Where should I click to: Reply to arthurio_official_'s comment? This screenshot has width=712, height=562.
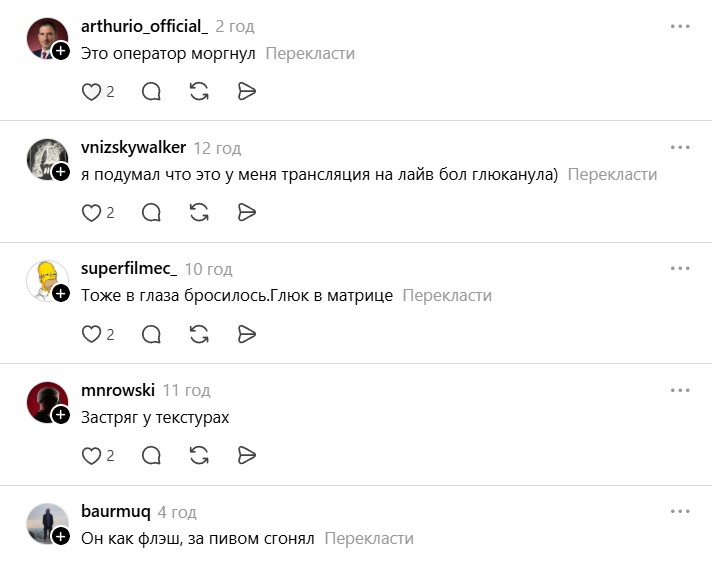tap(151, 92)
